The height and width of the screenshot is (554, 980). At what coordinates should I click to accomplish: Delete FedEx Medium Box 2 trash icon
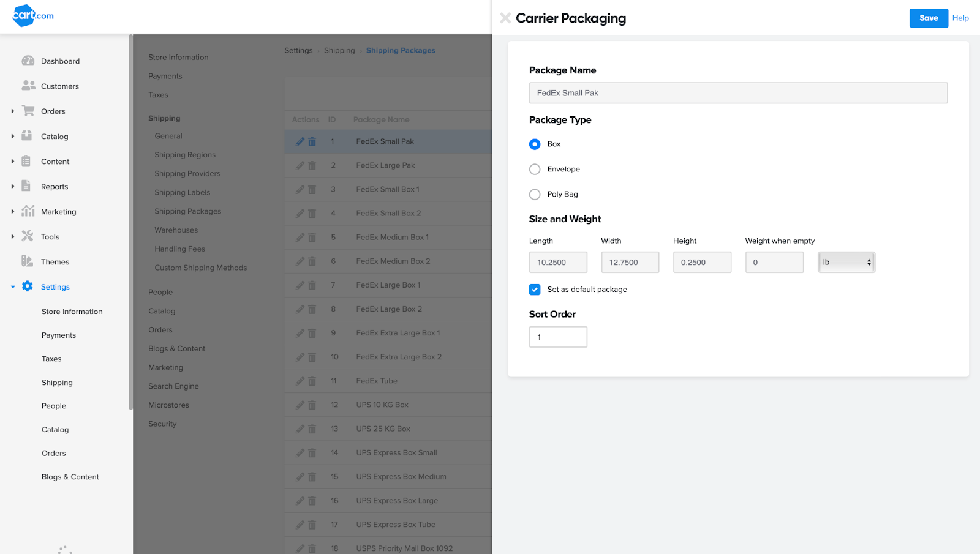(312, 261)
